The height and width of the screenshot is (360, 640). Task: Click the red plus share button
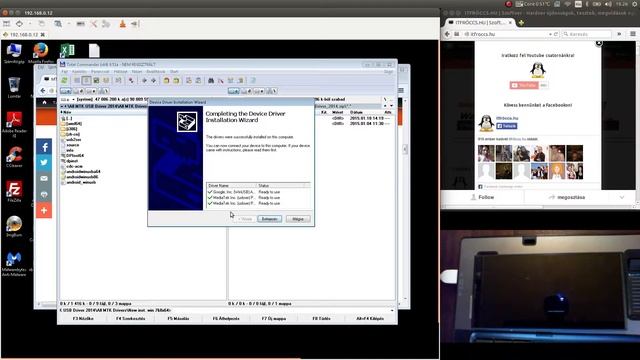44,210
